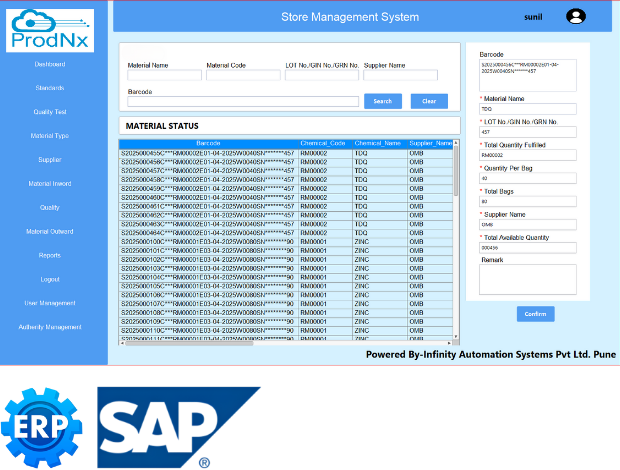Open the Reports section
This screenshot has width=620, height=470.
50,255
